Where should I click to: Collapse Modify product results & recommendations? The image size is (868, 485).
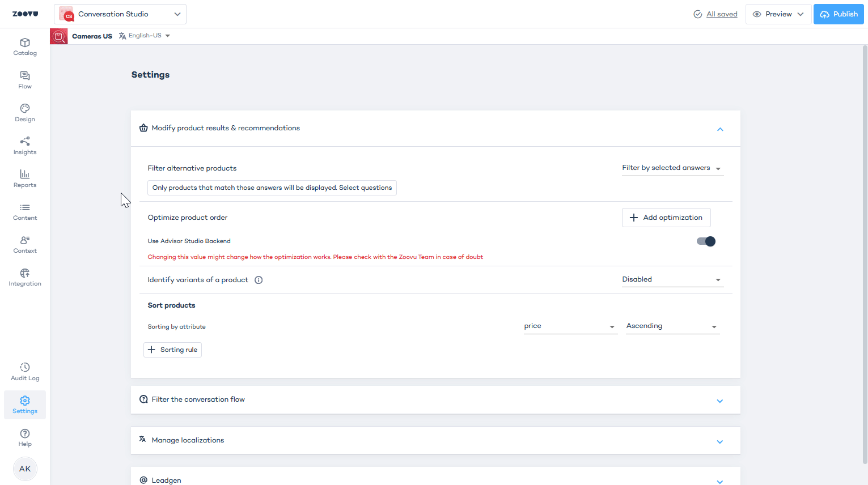click(x=719, y=129)
